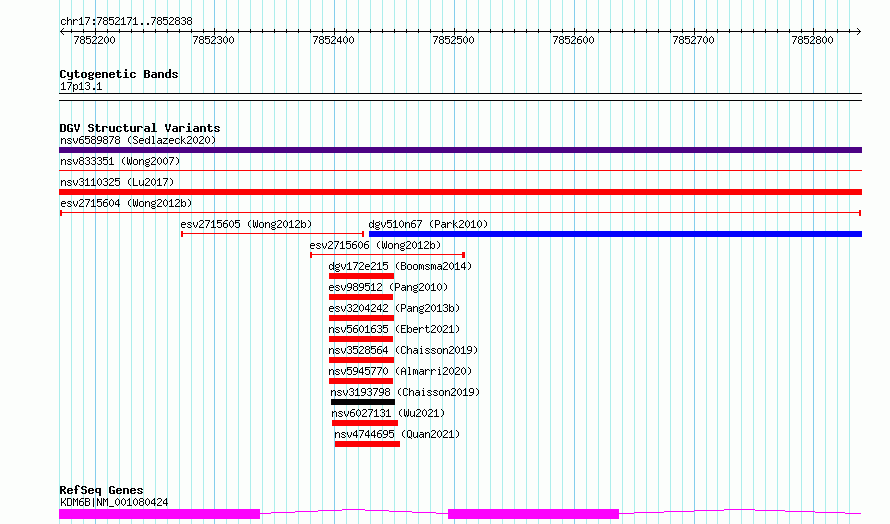The width and height of the screenshot is (890, 524).
Task: Open the KDM6B|NM_001080424 gene label
Action: (114, 502)
